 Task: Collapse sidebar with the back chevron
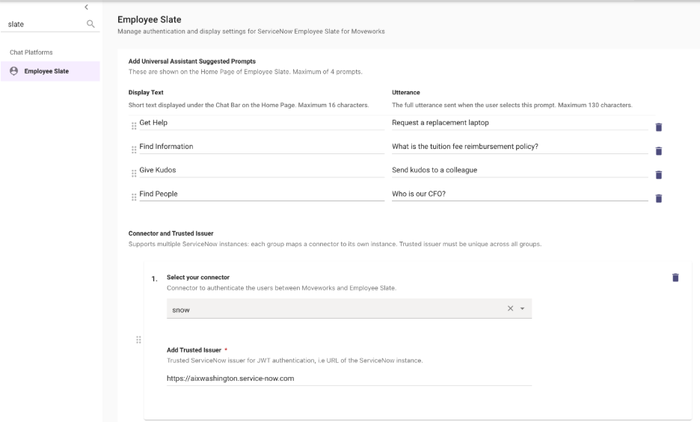point(86,7)
